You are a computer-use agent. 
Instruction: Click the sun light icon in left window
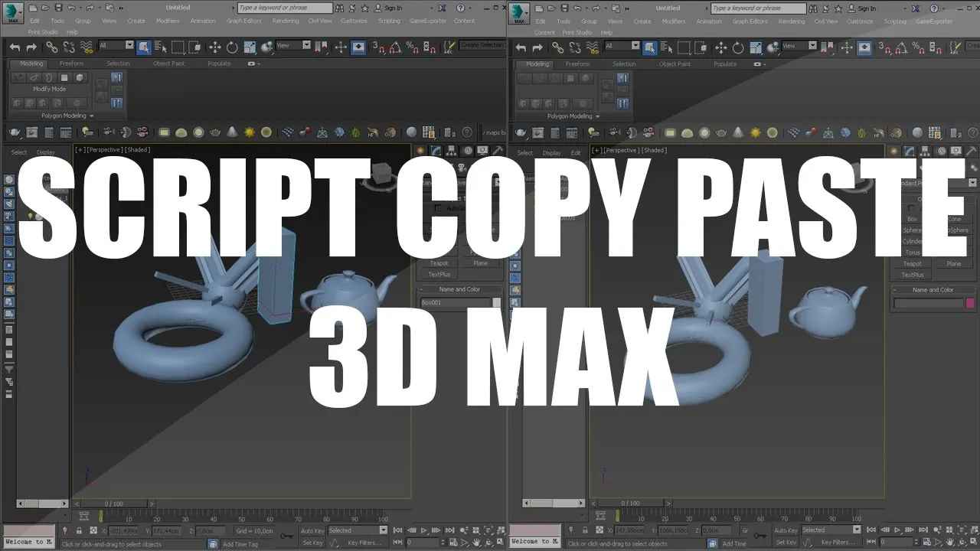pyautogui.click(x=250, y=132)
